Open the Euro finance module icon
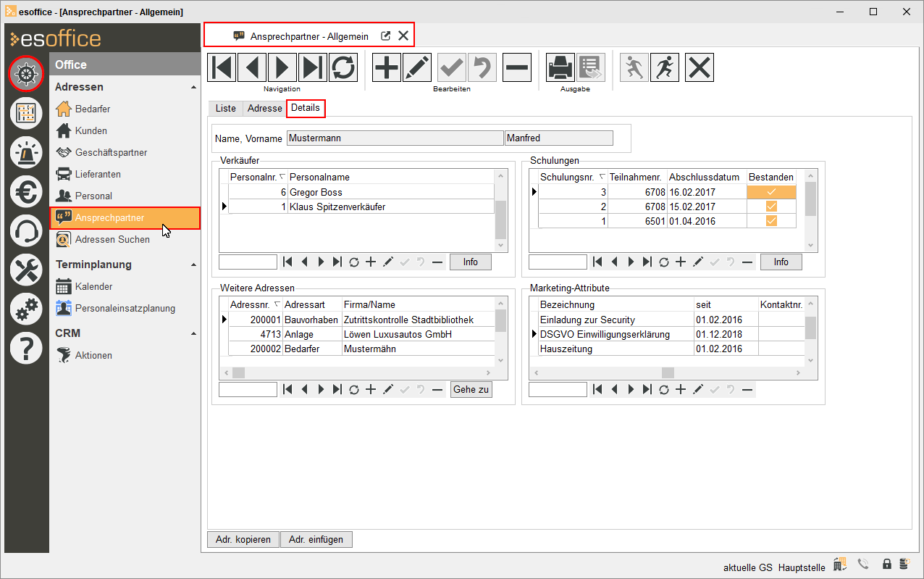 pos(26,192)
